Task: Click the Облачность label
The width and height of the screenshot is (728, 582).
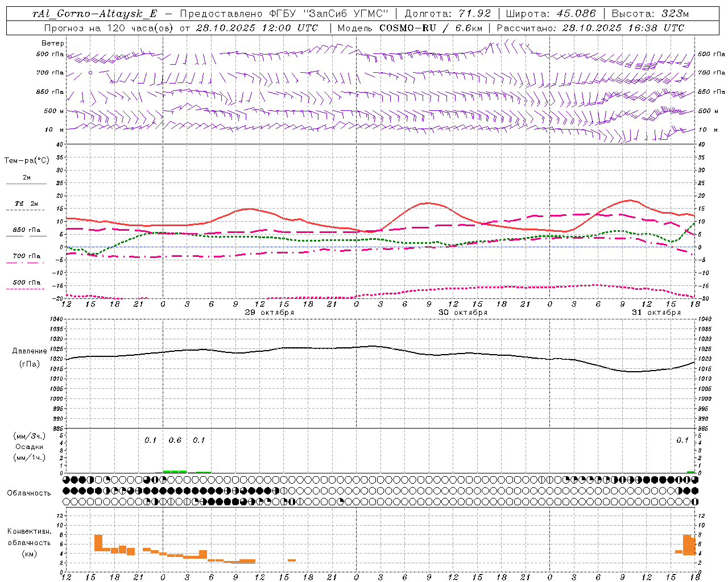Action: [29, 493]
